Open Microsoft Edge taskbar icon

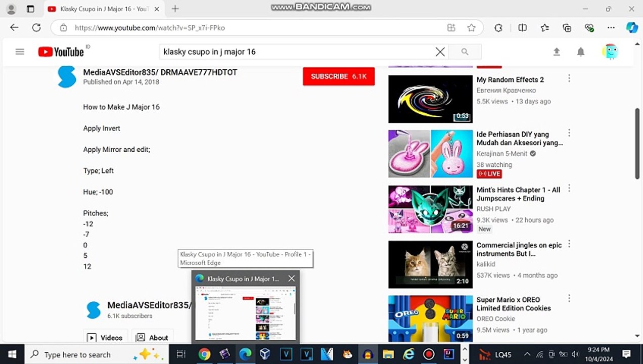click(x=245, y=354)
